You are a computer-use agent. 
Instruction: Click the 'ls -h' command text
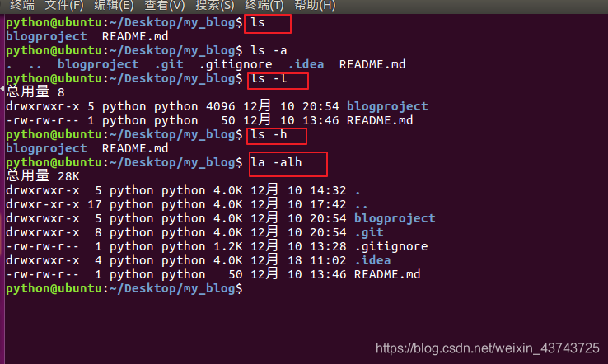pyautogui.click(x=269, y=134)
